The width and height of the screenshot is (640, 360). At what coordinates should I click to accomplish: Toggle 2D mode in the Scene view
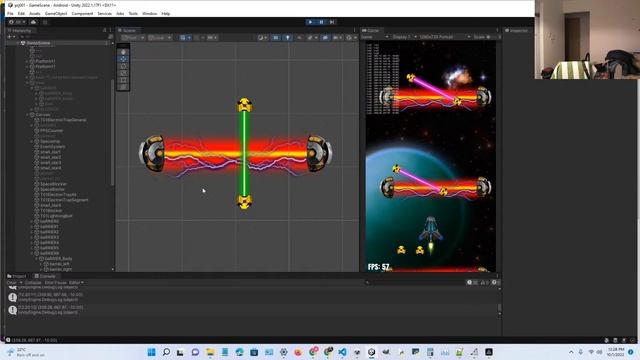click(276, 38)
